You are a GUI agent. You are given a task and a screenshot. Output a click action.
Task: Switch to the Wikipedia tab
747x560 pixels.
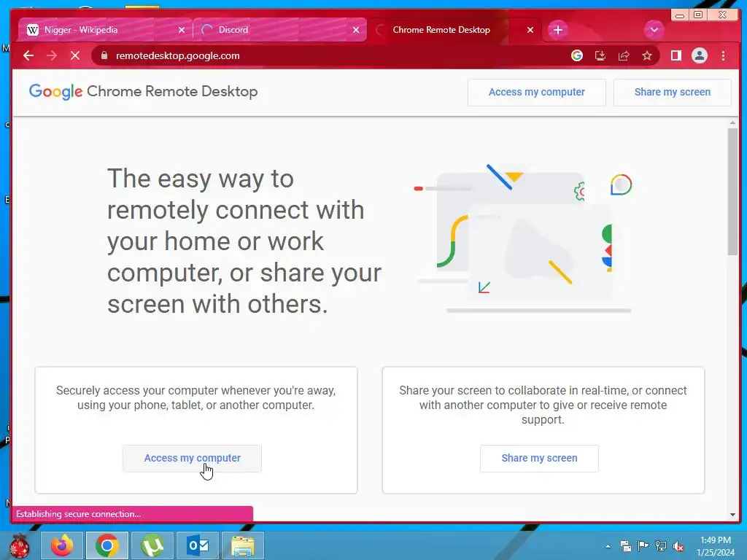pyautogui.click(x=105, y=30)
